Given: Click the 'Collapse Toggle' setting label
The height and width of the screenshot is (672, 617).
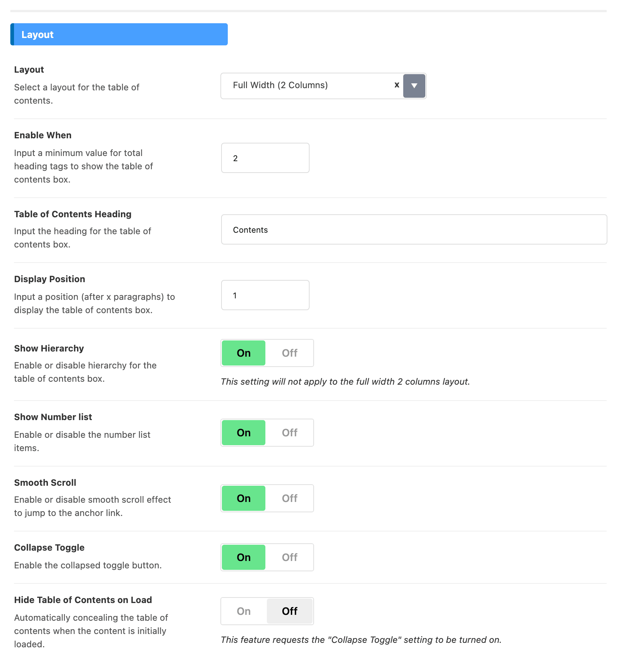Looking at the screenshot, I should 49,548.
